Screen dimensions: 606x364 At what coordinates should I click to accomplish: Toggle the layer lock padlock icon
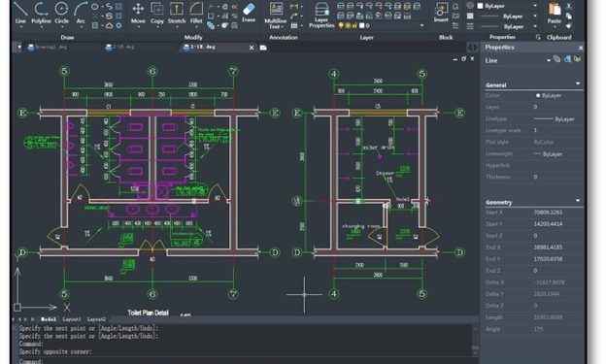click(x=354, y=25)
